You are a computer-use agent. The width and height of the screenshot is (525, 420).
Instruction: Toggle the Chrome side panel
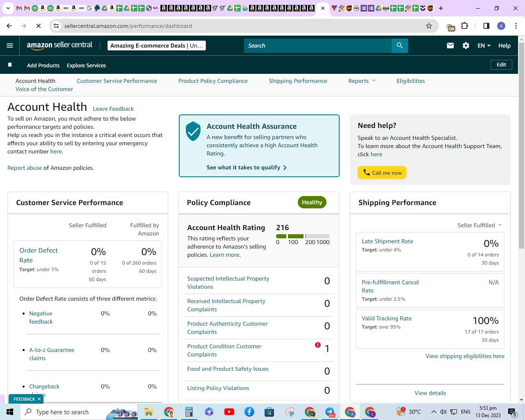point(486,26)
